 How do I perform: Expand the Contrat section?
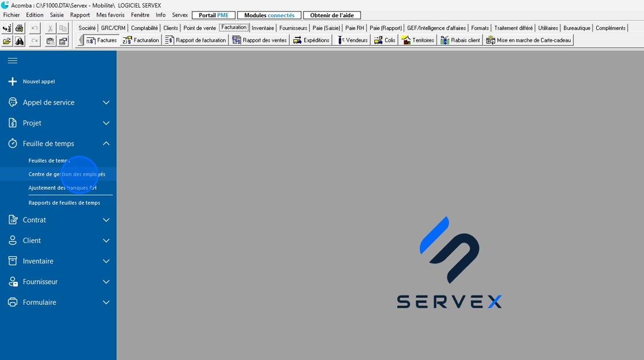pos(58,220)
